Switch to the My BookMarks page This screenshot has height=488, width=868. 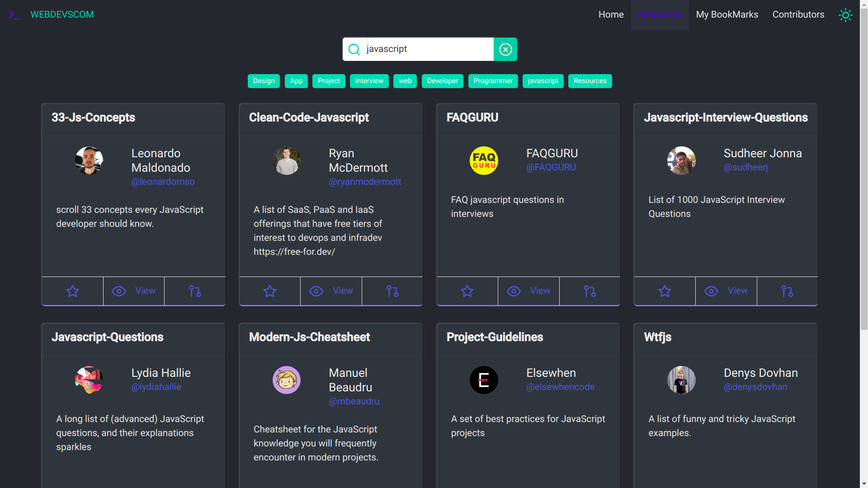(x=727, y=14)
